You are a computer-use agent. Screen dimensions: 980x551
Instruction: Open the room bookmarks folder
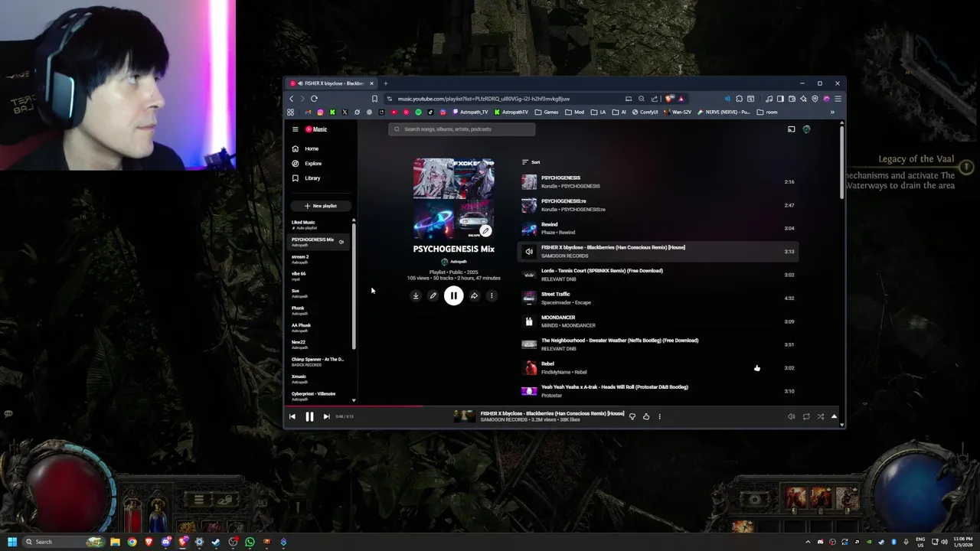click(x=767, y=112)
